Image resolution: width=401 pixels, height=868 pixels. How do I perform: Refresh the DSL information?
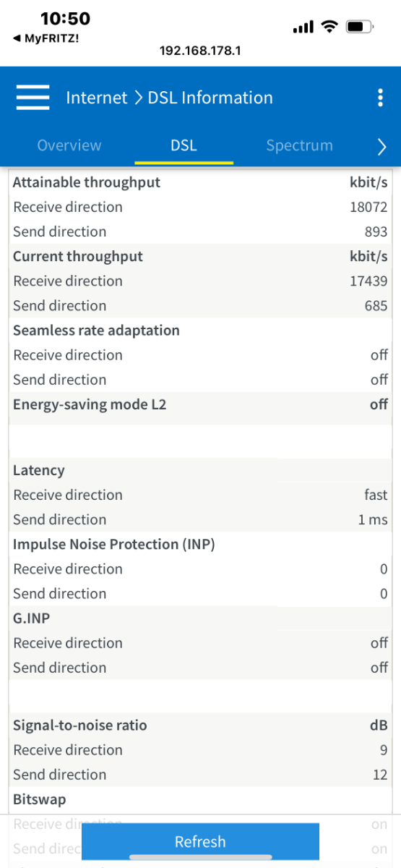pos(200,841)
